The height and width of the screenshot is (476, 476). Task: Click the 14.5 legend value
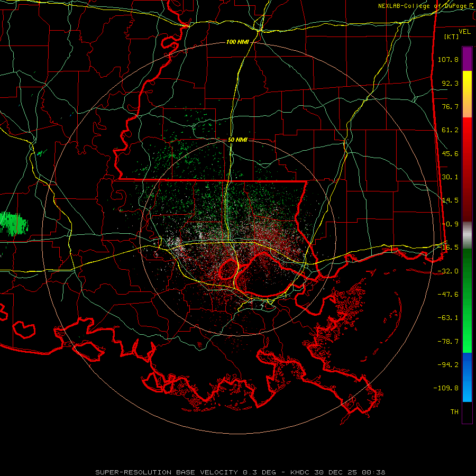click(450, 200)
